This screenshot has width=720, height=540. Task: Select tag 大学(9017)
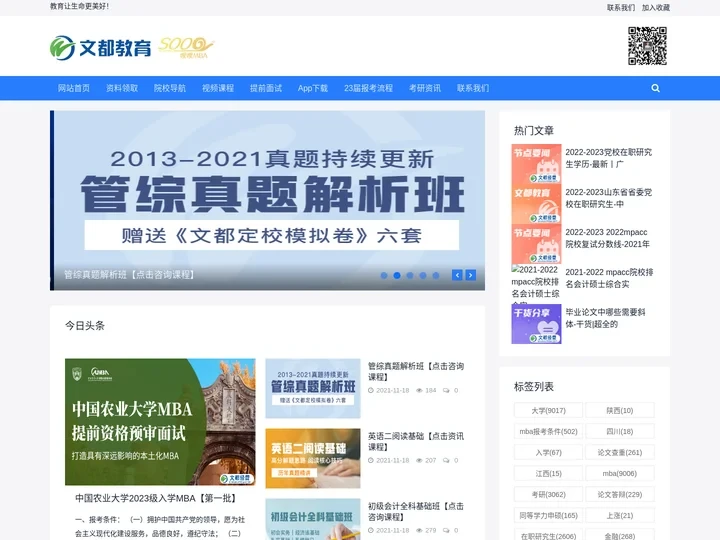548,411
